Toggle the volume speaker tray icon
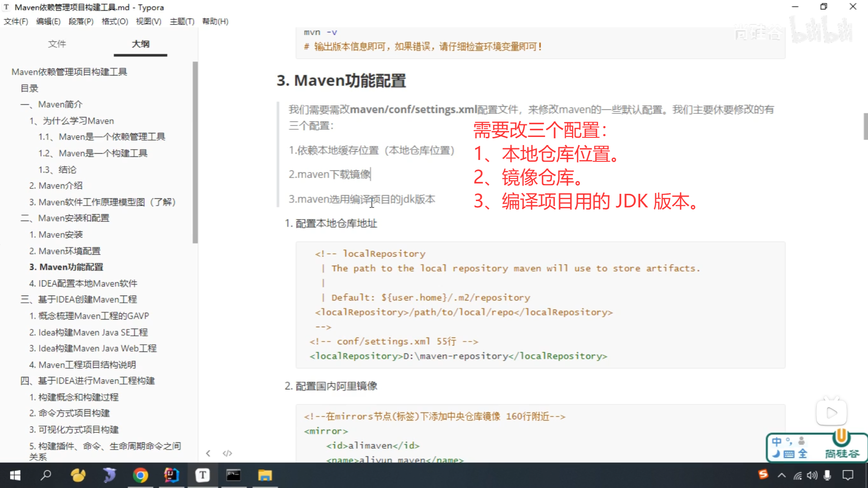This screenshot has height=488, width=868. point(812,475)
